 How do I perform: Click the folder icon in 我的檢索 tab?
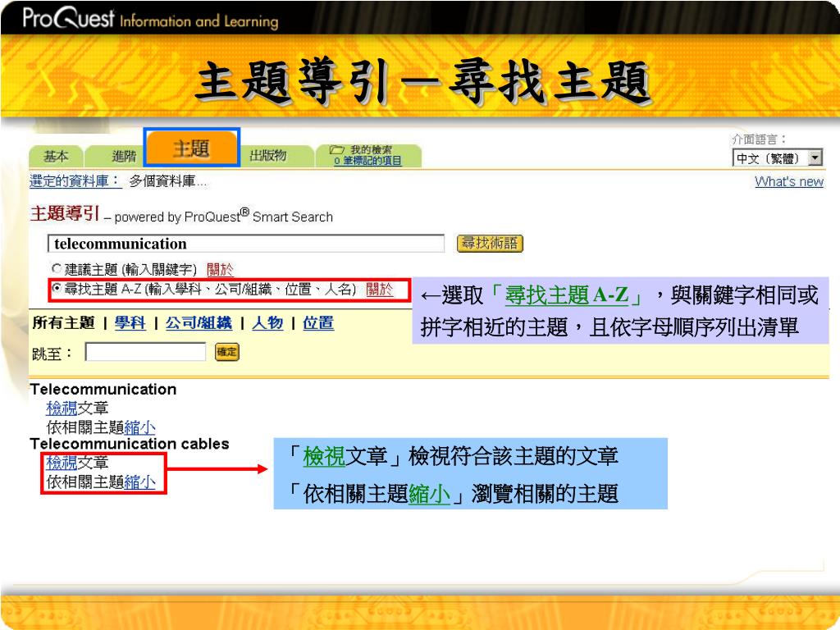[x=336, y=150]
